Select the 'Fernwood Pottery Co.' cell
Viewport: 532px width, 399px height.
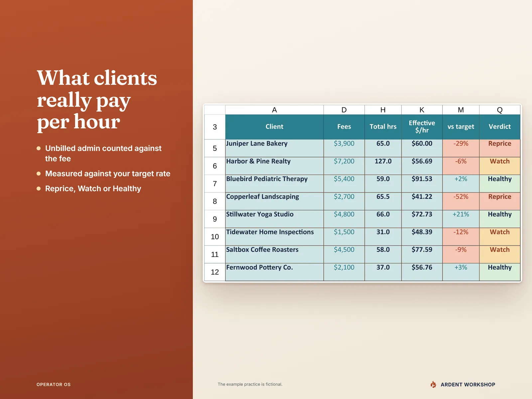(x=274, y=272)
